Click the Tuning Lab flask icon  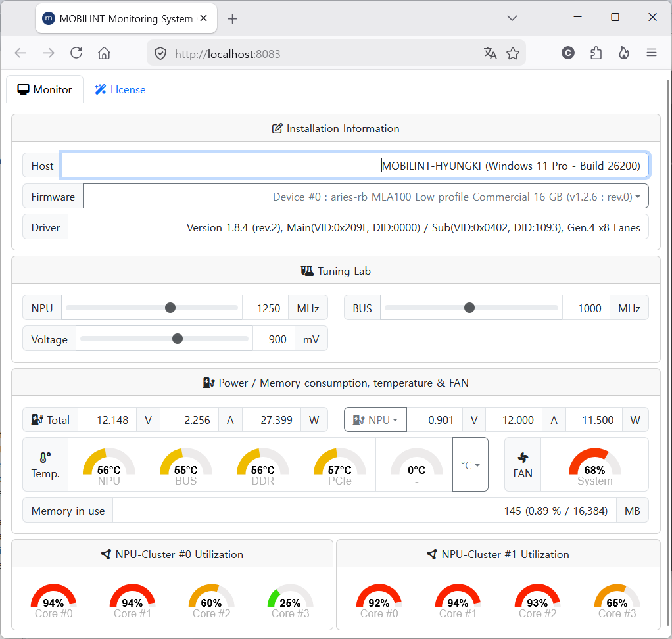click(307, 271)
